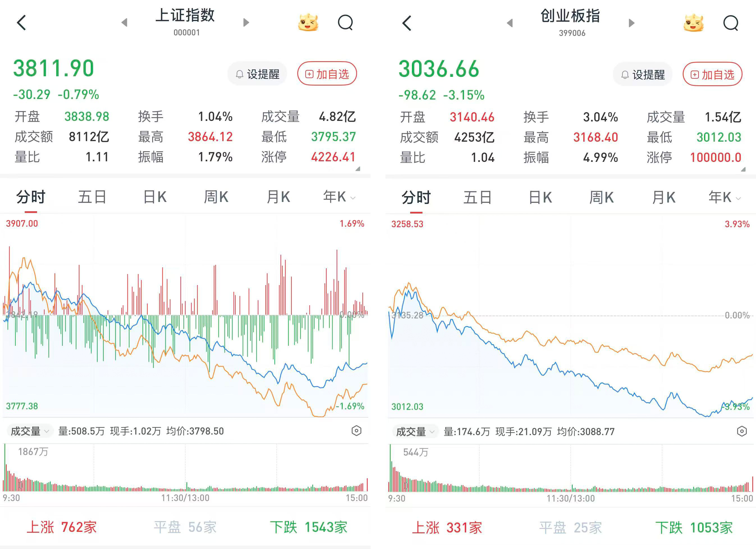The width and height of the screenshot is (756, 549).
Task: Select 日K tab in 创业板指 panel
Action: 540,197
